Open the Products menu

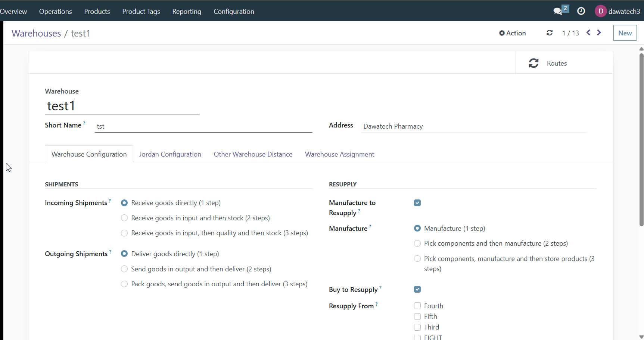pos(97,12)
